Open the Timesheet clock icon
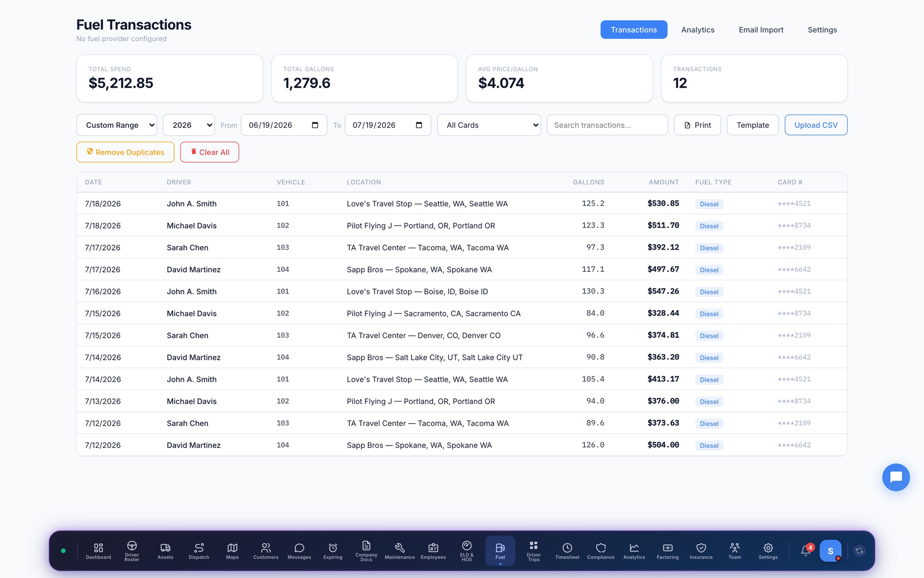The image size is (924, 578). [x=567, y=551]
